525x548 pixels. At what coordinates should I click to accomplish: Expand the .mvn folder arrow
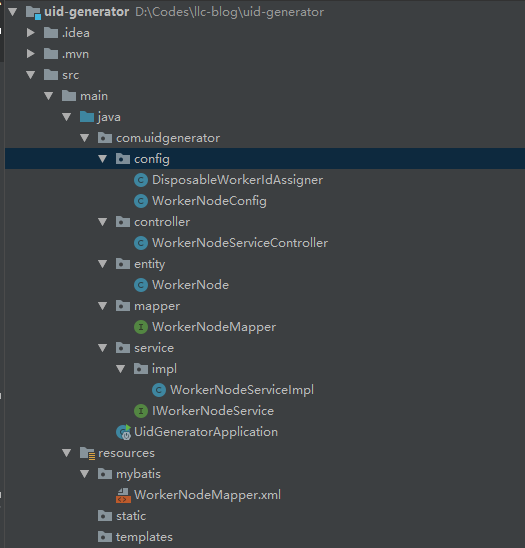pyautogui.click(x=31, y=54)
